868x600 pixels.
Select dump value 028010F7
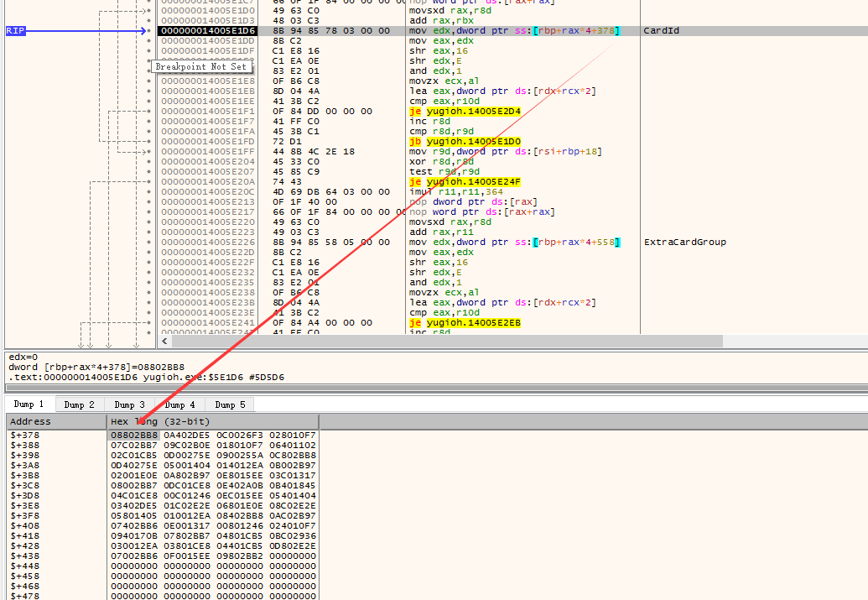tap(293, 436)
